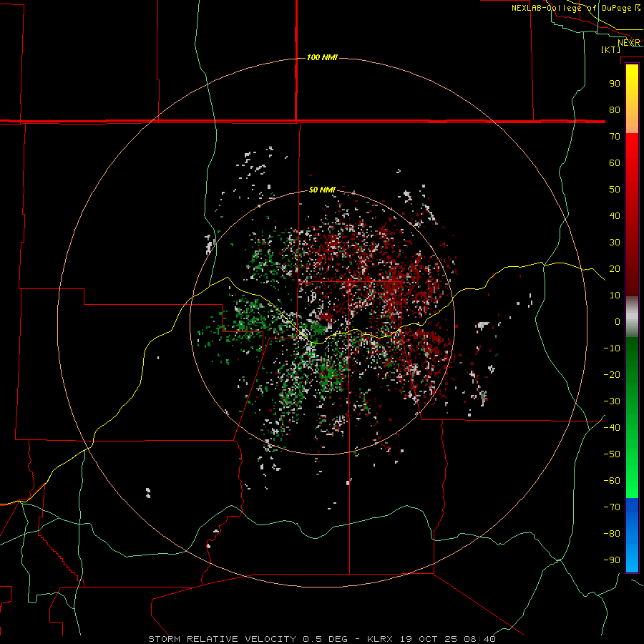Click the -40 value on the color scale
Screen dimensions: 644x644
pyautogui.click(x=612, y=428)
